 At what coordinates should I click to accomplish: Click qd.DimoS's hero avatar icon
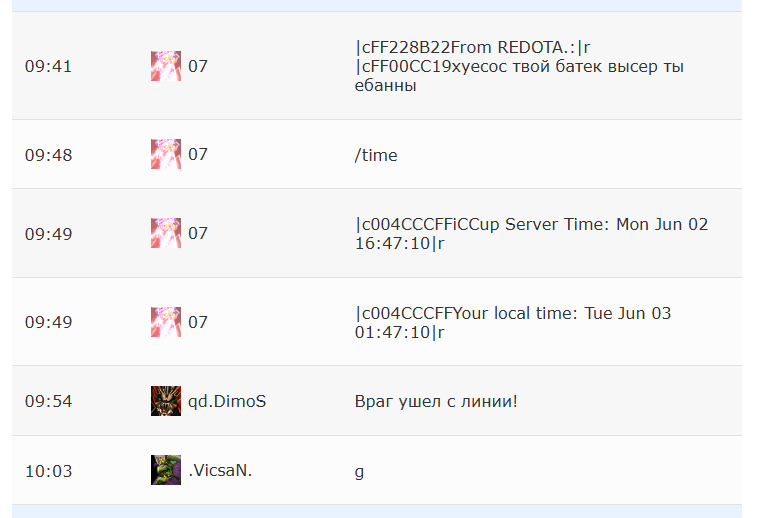tap(165, 401)
